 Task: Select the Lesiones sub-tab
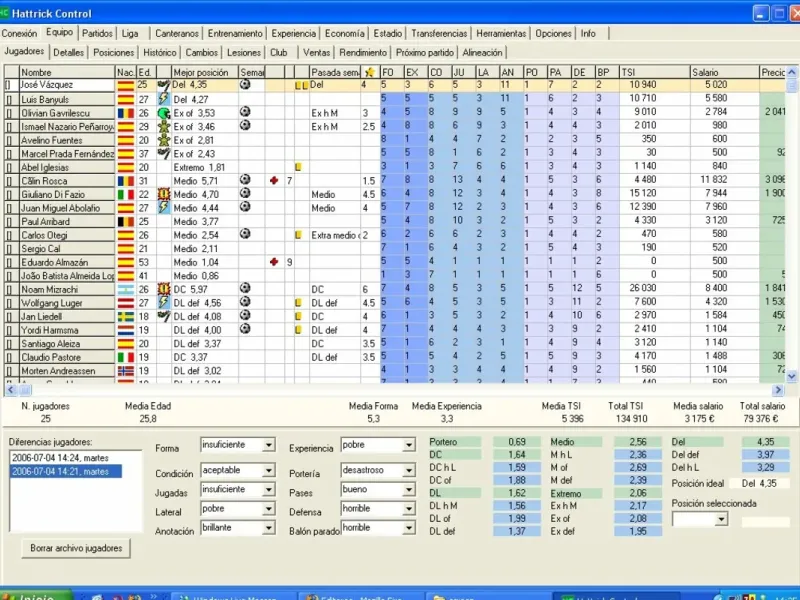pos(243,52)
